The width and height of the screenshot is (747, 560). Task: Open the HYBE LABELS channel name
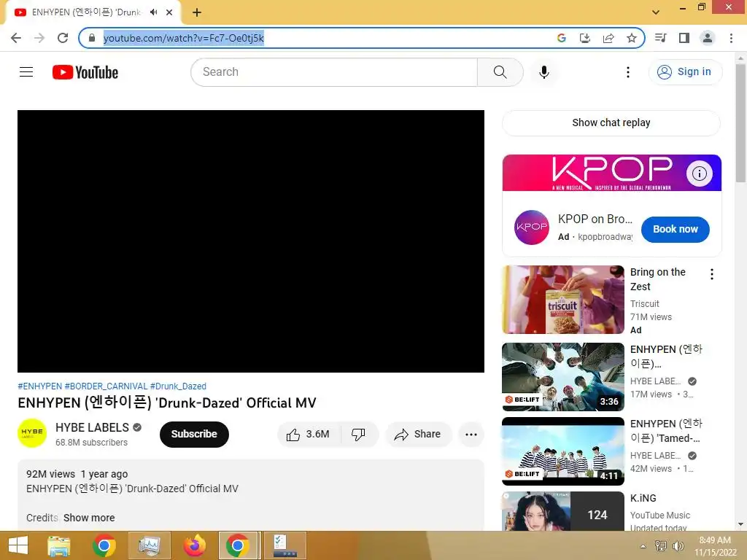(92, 427)
